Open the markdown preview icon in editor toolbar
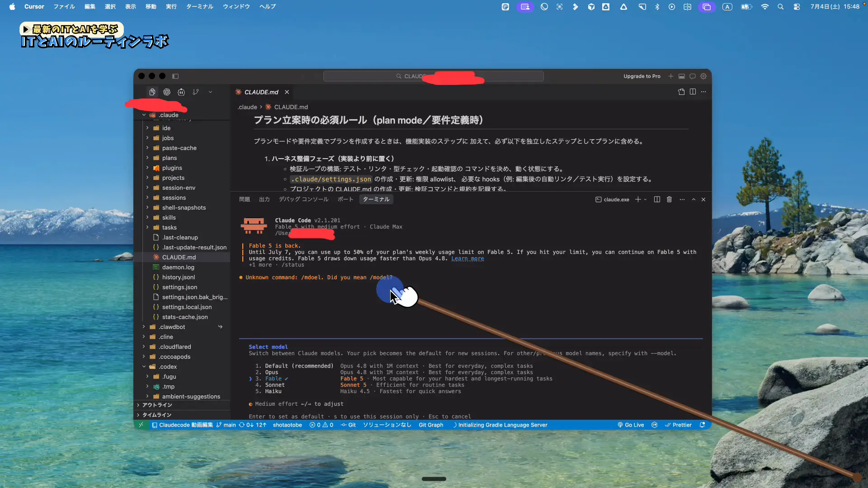 point(681,92)
